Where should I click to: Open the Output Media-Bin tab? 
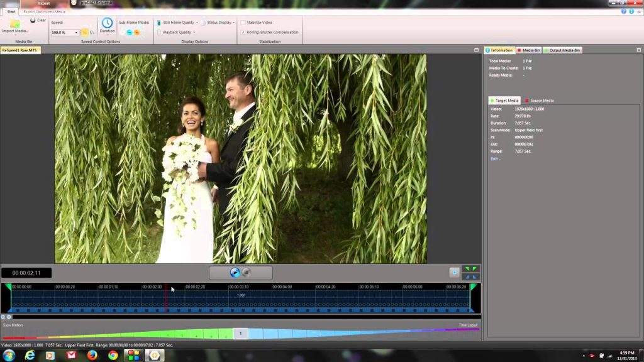tap(564, 50)
